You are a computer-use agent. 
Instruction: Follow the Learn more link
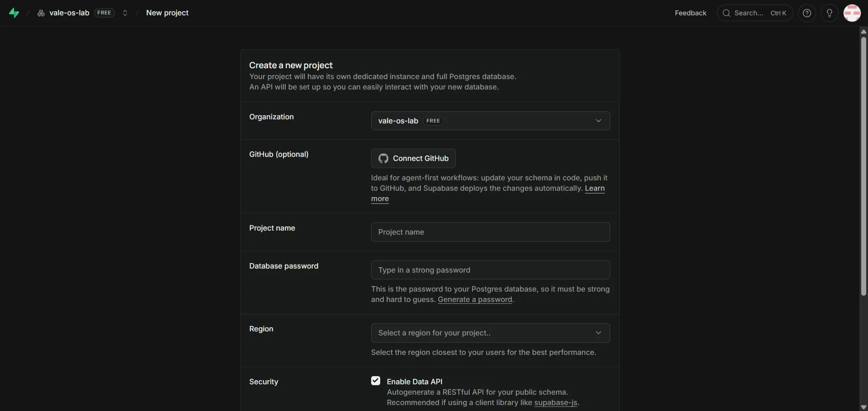594,189
